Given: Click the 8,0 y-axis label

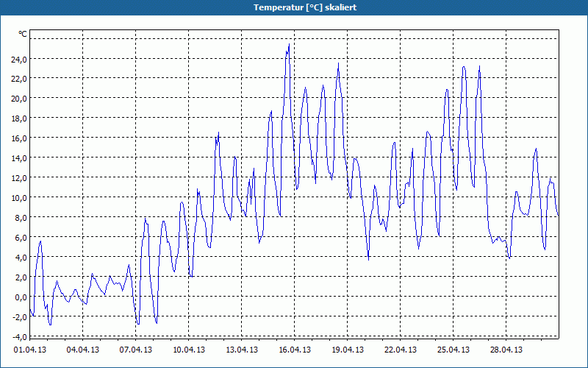Looking at the screenshot, I should click(21, 218).
